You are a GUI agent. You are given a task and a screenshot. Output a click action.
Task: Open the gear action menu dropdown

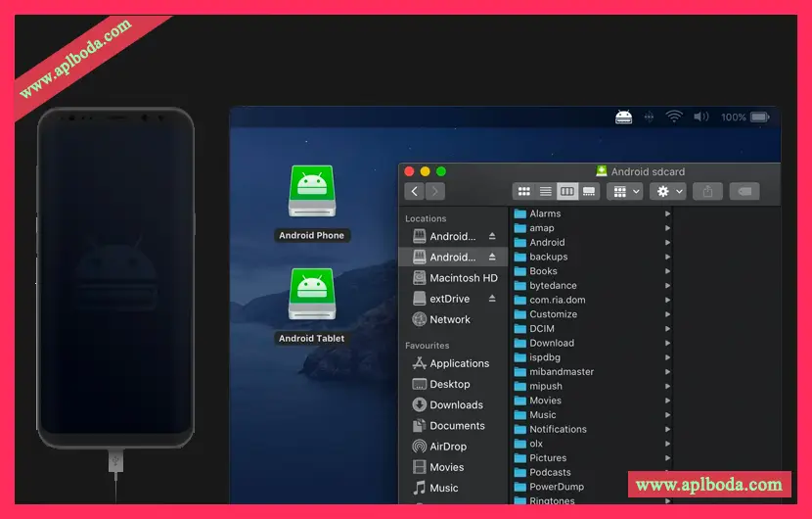[668, 191]
